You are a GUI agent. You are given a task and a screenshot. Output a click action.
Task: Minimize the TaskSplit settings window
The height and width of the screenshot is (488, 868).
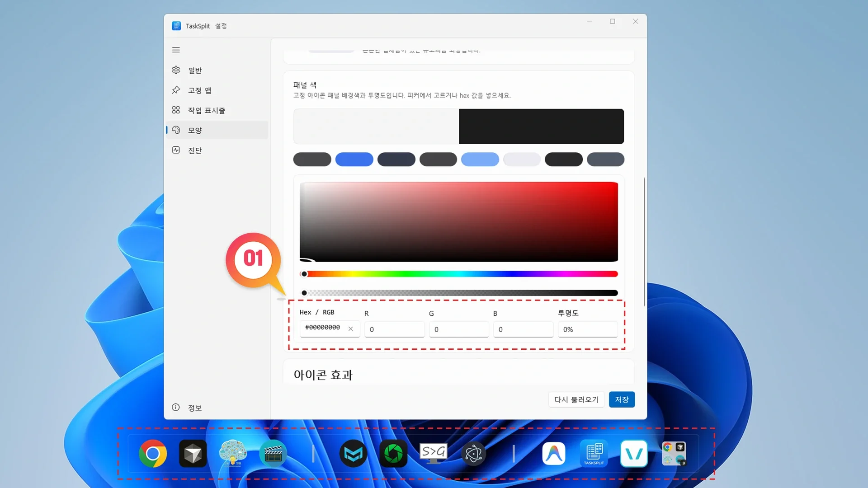[x=590, y=21]
